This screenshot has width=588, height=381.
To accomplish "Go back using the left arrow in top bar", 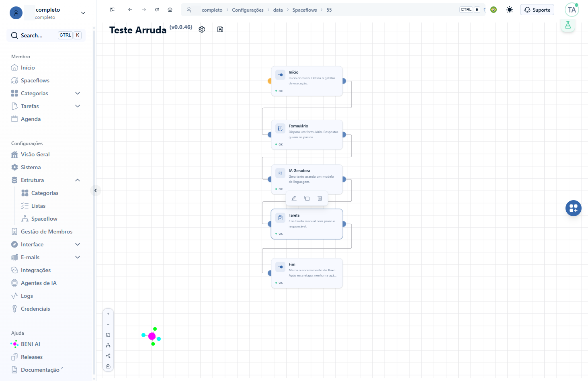I will pos(130,10).
